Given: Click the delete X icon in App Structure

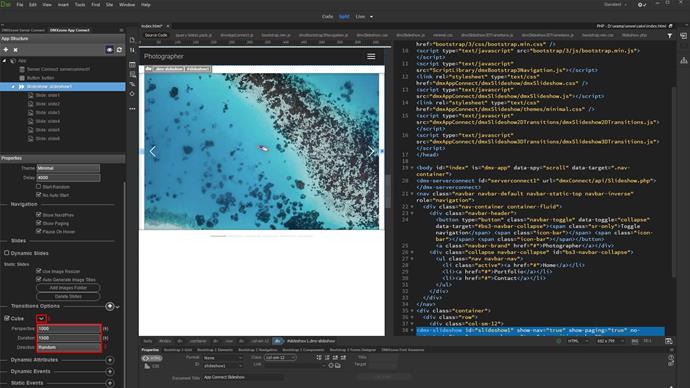Looking at the screenshot, I should pos(15,50).
